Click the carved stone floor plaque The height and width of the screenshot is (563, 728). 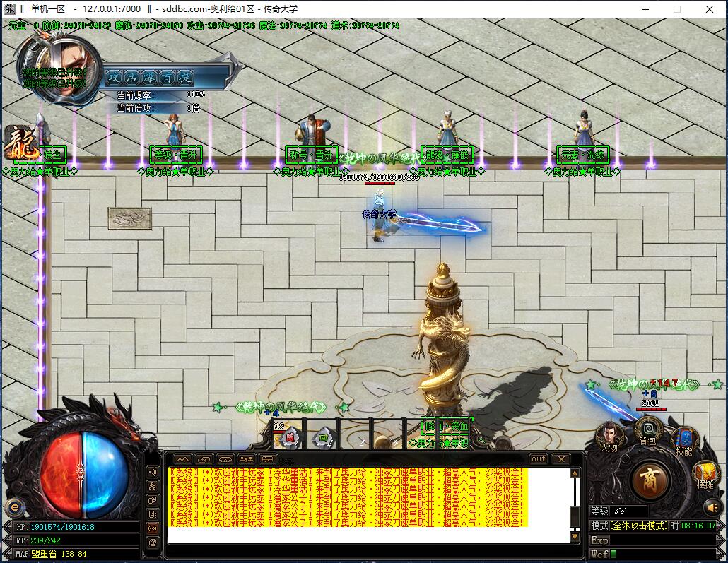(x=129, y=218)
